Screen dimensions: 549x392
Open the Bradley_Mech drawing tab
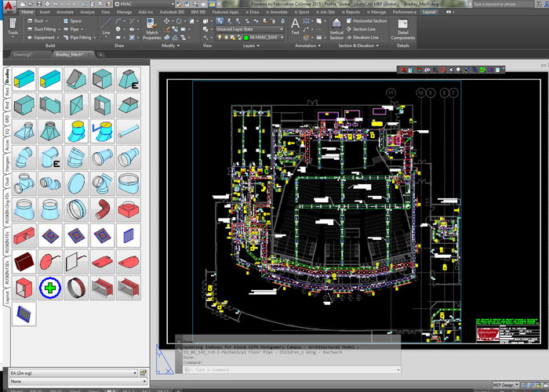point(69,55)
